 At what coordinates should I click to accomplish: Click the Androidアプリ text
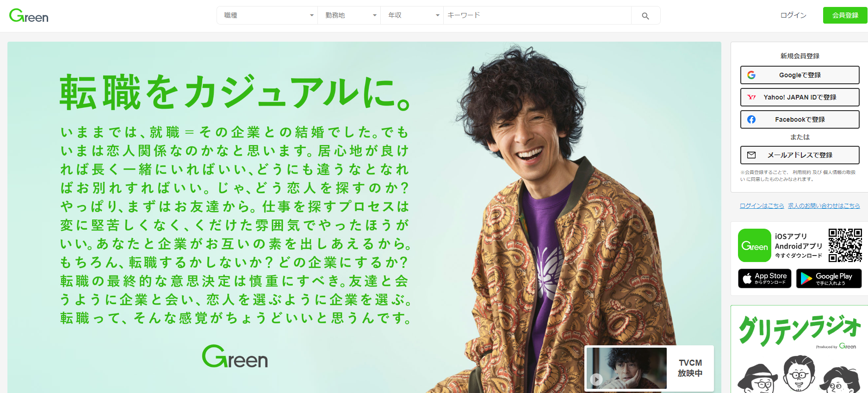[799, 246]
